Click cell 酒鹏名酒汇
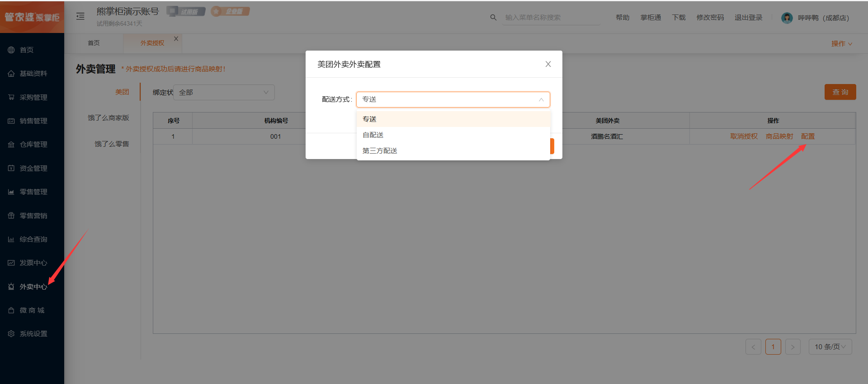 click(607, 136)
